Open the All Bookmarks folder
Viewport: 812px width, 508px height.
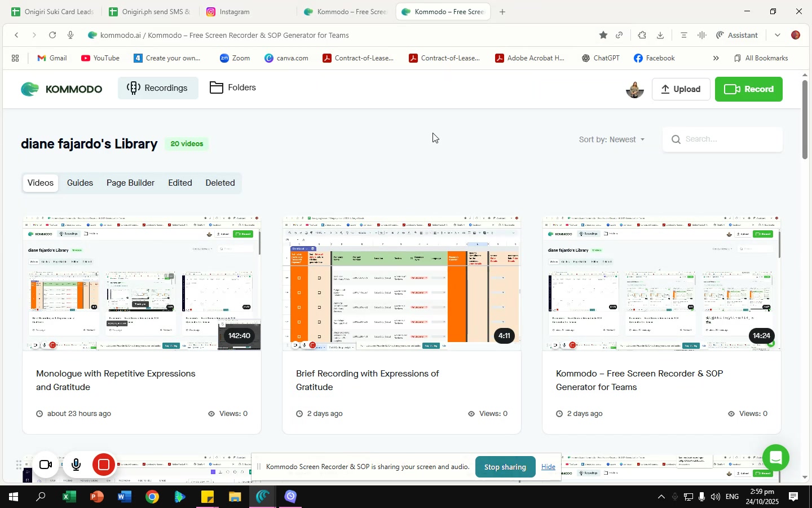pyautogui.click(x=761, y=58)
